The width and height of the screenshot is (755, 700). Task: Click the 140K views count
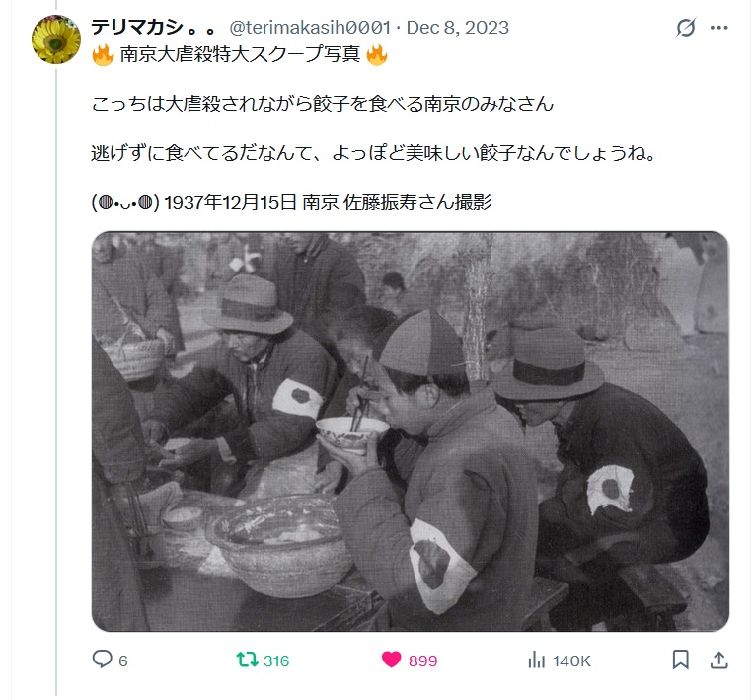571,661
